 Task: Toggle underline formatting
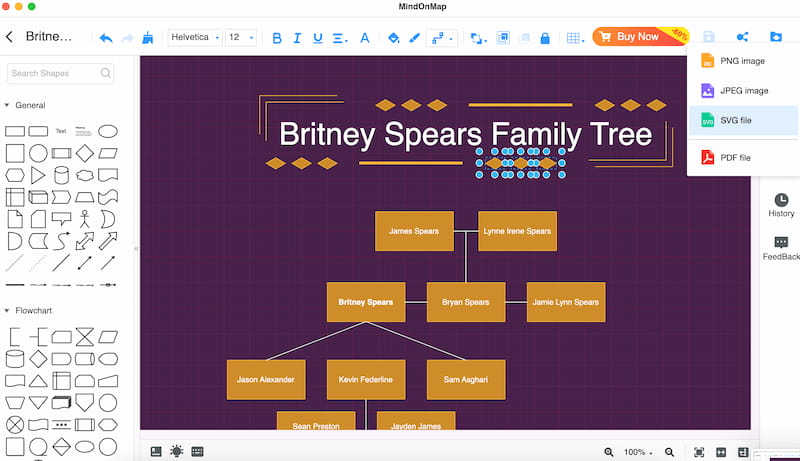317,38
